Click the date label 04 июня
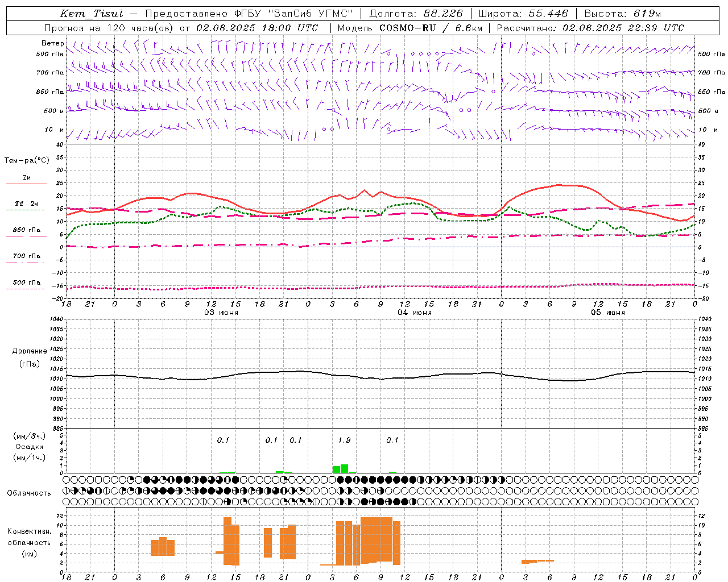The width and height of the screenshot is (728, 582). click(415, 313)
